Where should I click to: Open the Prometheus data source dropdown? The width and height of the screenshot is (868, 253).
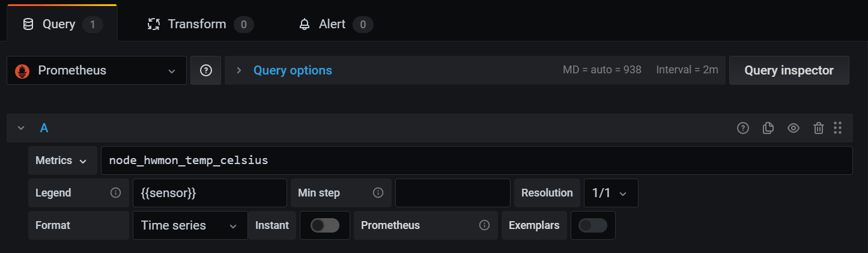tap(97, 70)
